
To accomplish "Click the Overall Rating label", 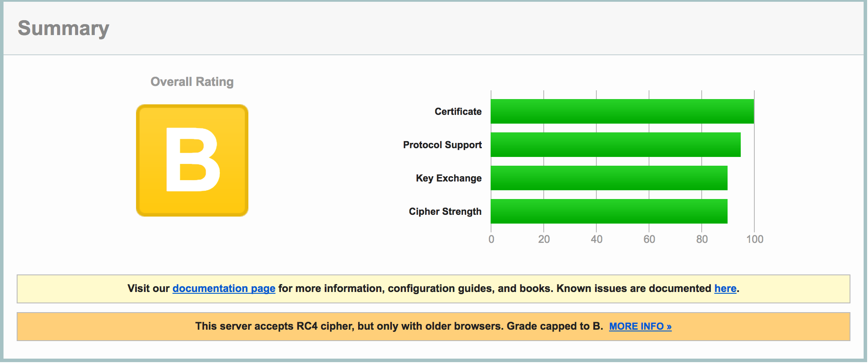I will 192,82.
